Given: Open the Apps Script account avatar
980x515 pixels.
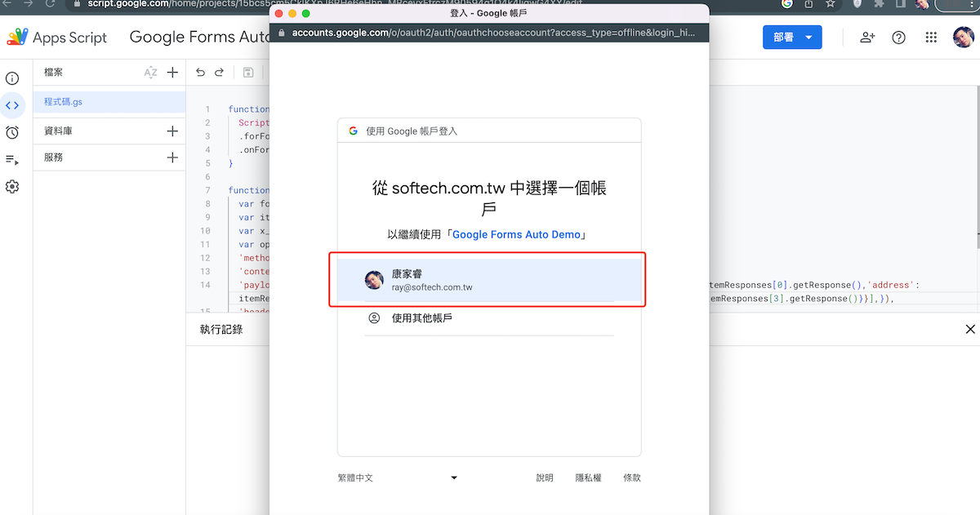Looking at the screenshot, I should click(x=964, y=38).
